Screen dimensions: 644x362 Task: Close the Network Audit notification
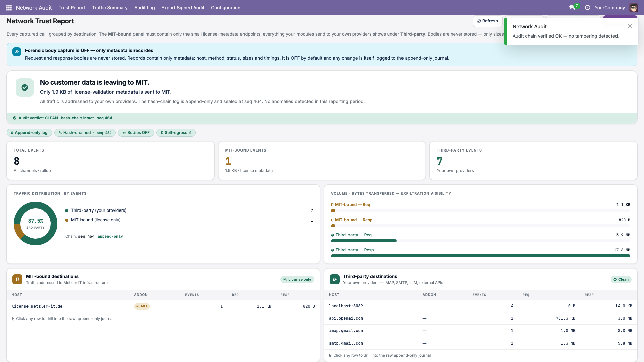tap(630, 26)
